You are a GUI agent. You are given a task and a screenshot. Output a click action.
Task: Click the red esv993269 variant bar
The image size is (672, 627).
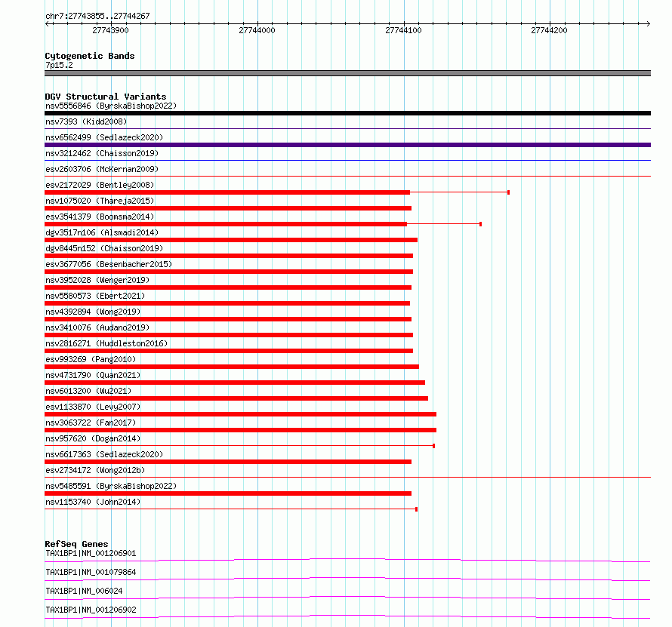[232, 367]
